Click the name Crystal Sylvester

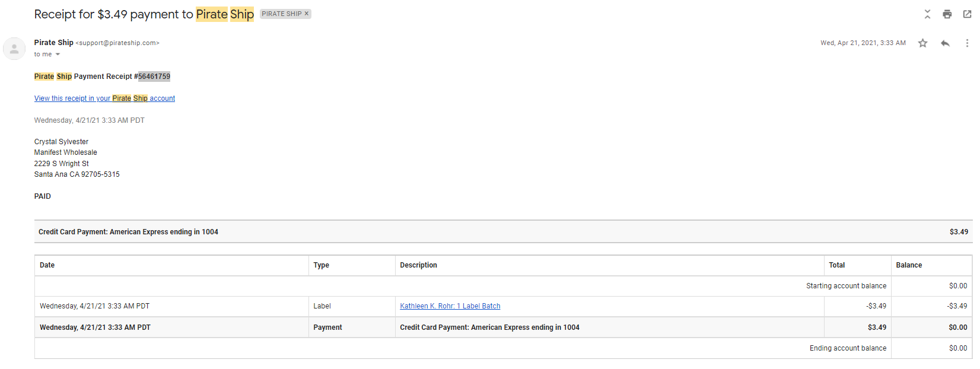[x=61, y=142]
